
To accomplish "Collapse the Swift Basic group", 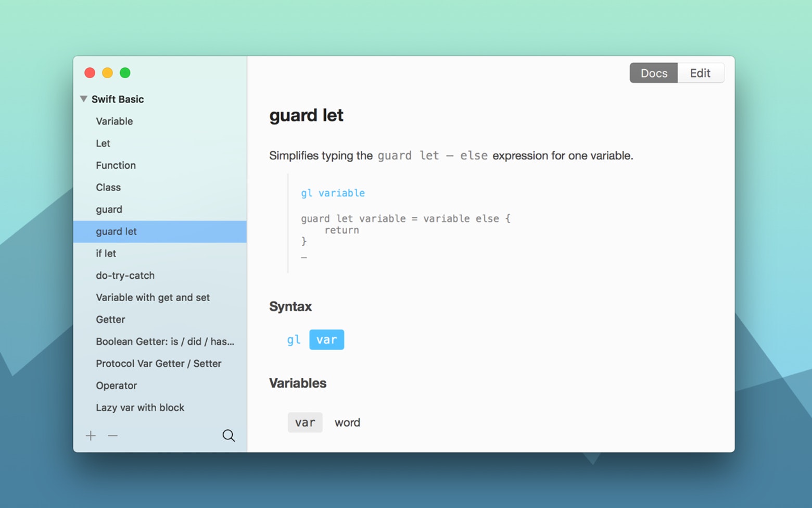I will pos(84,98).
